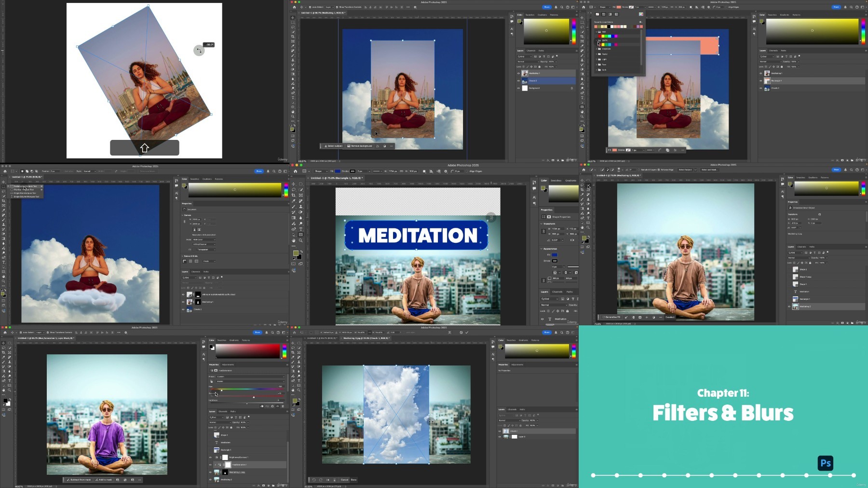The image size is (868, 488).
Task: Open the three-dots menu next to Remove background
Action: [392, 146]
